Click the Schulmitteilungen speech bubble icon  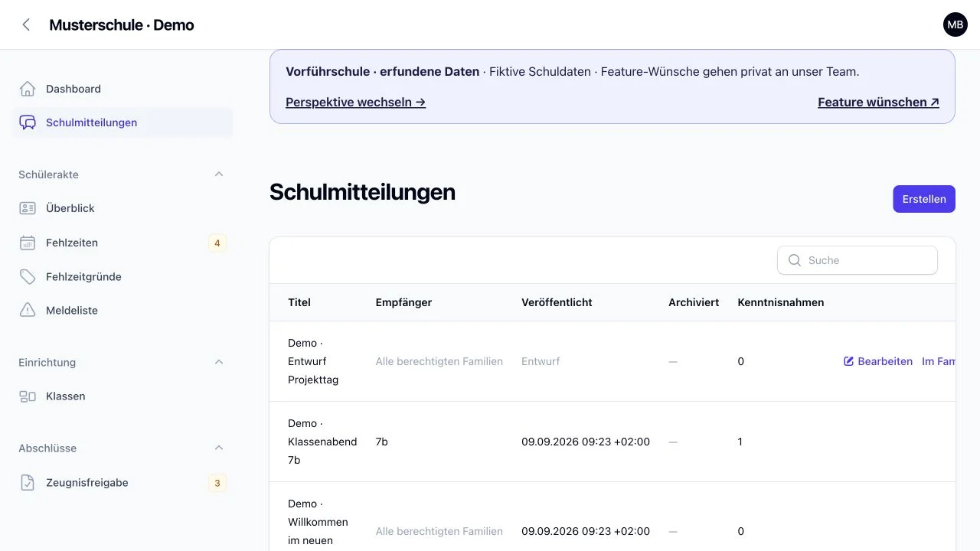click(28, 122)
